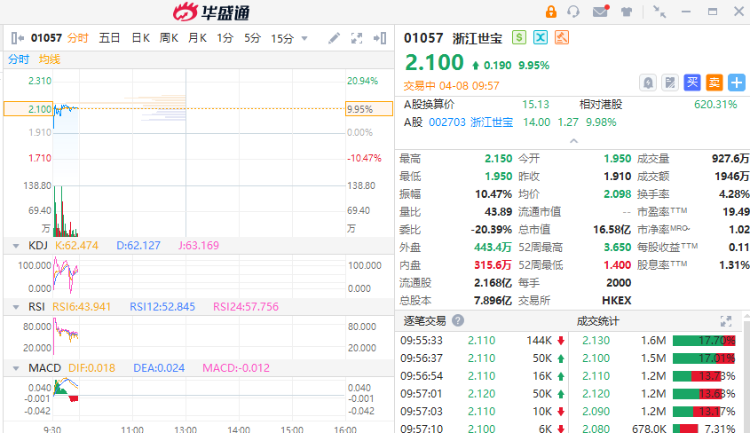Collapse the left panel with arrow icon

(x=379, y=38)
